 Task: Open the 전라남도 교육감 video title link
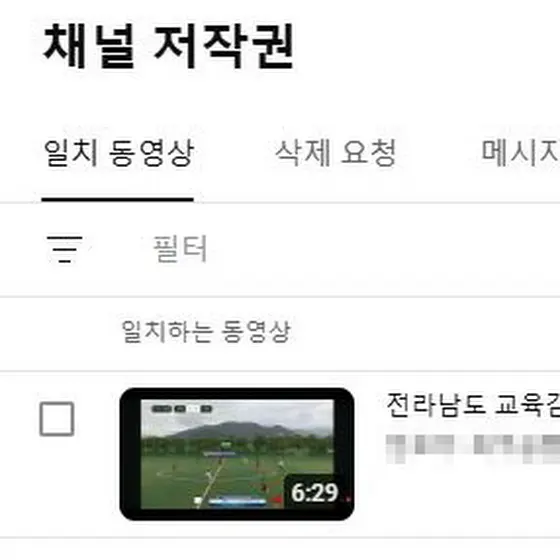click(473, 405)
